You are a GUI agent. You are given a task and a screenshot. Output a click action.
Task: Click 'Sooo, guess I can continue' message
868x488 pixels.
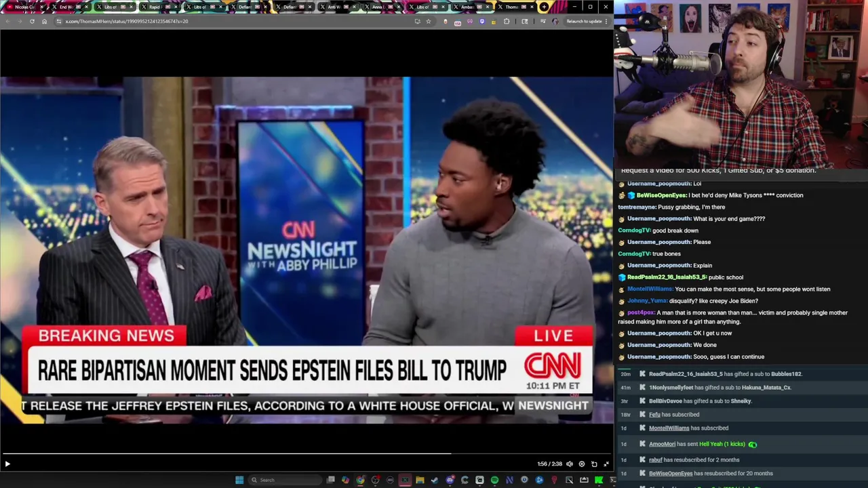(728, 357)
